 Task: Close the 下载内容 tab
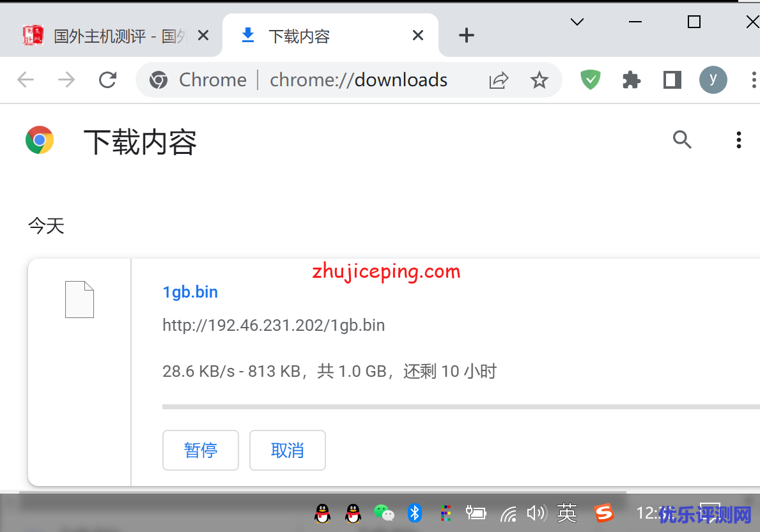pos(418,35)
